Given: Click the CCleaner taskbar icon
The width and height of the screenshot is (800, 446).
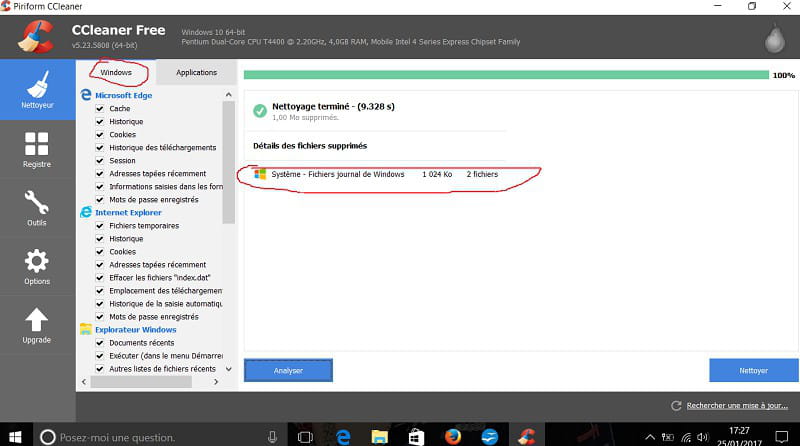Looking at the screenshot, I should pyautogui.click(x=527, y=437).
